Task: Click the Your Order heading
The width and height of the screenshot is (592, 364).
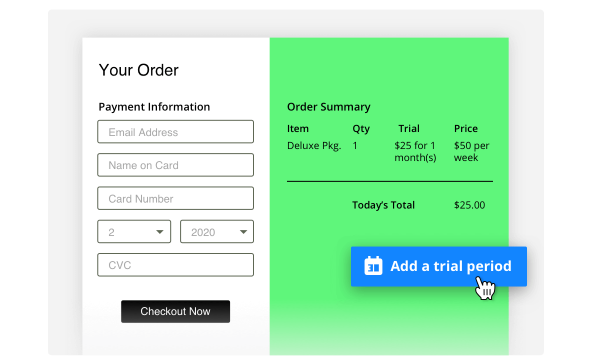Action: [x=138, y=70]
